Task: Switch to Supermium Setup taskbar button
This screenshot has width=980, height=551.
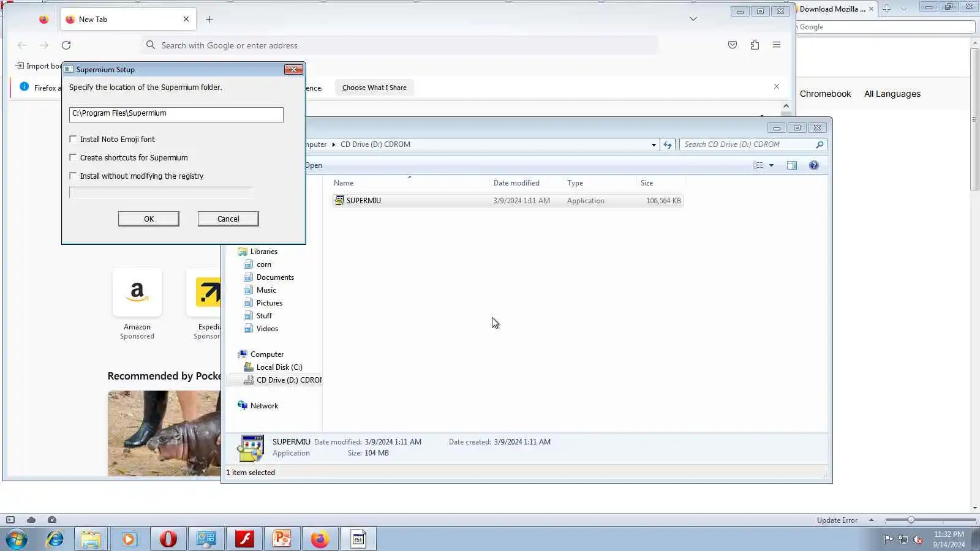Action: (x=358, y=539)
